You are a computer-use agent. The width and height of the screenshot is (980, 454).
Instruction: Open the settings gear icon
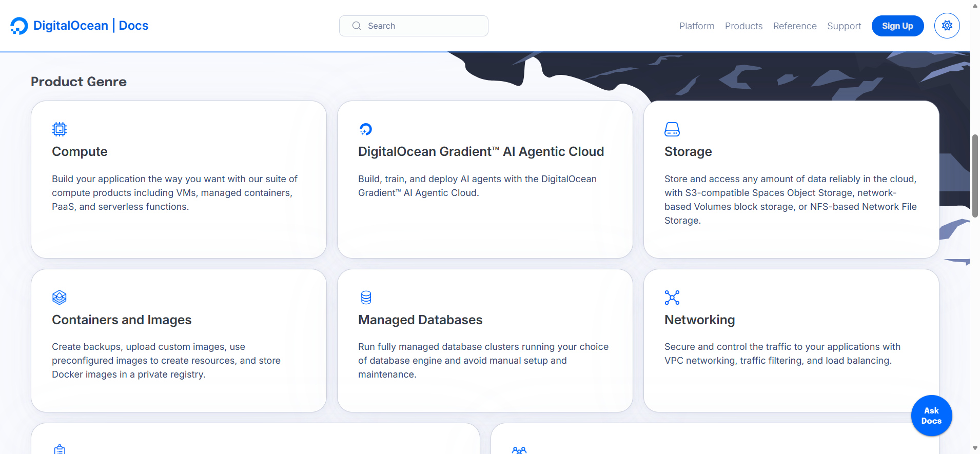pos(947,26)
